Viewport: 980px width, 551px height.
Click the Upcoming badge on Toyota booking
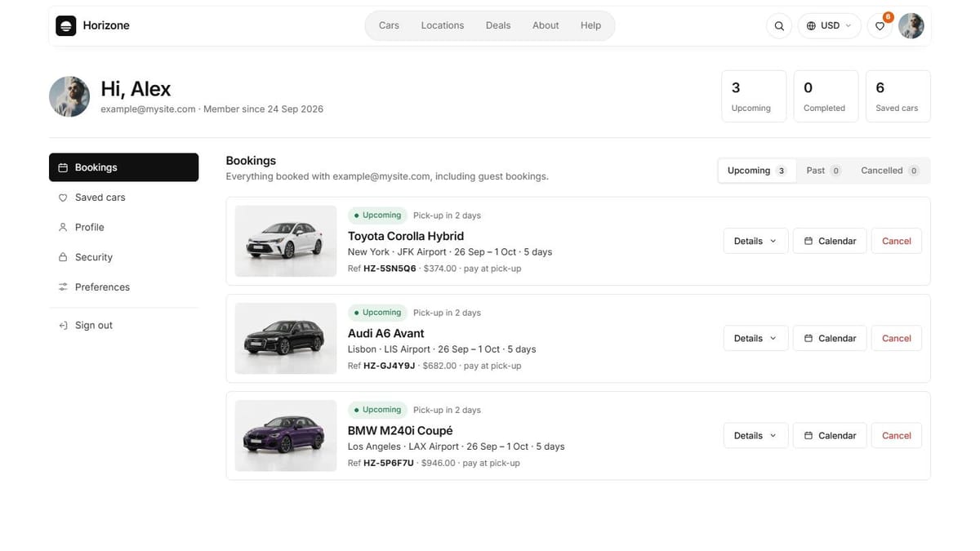[377, 216]
